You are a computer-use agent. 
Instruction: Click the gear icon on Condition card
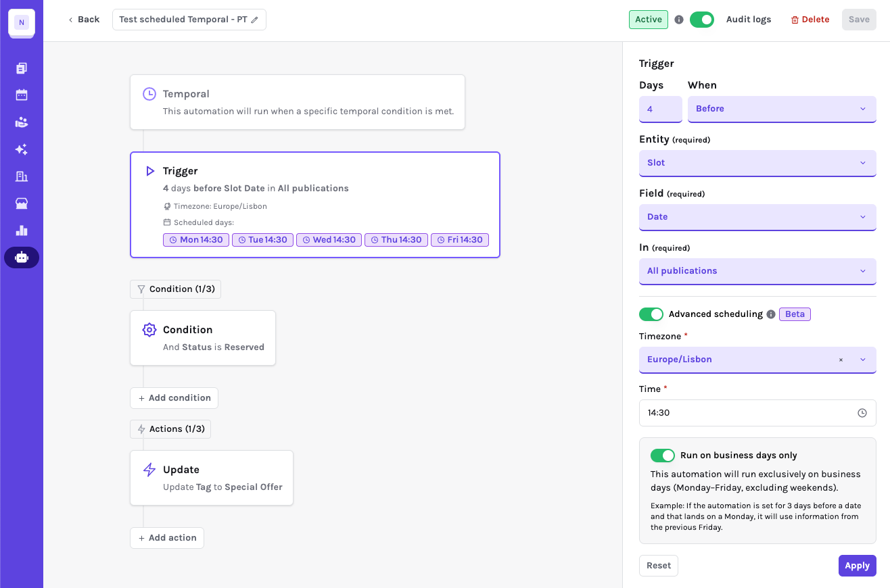149,330
